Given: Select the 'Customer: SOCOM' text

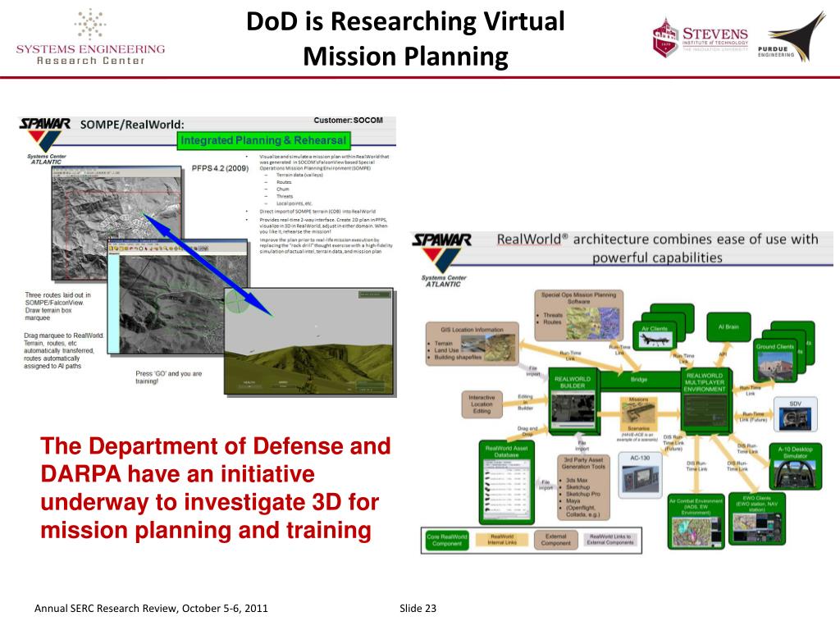Looking at the screenshot, I should point(348,120).
